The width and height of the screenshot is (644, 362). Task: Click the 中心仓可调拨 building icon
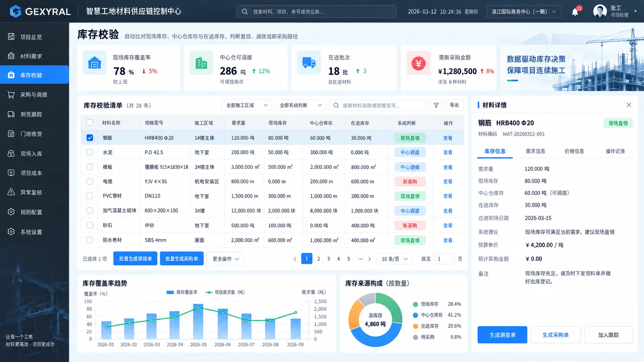pos(201,63)
